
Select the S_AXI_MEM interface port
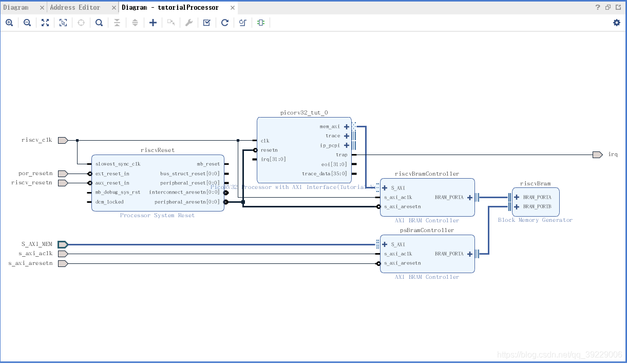point(63,244)
